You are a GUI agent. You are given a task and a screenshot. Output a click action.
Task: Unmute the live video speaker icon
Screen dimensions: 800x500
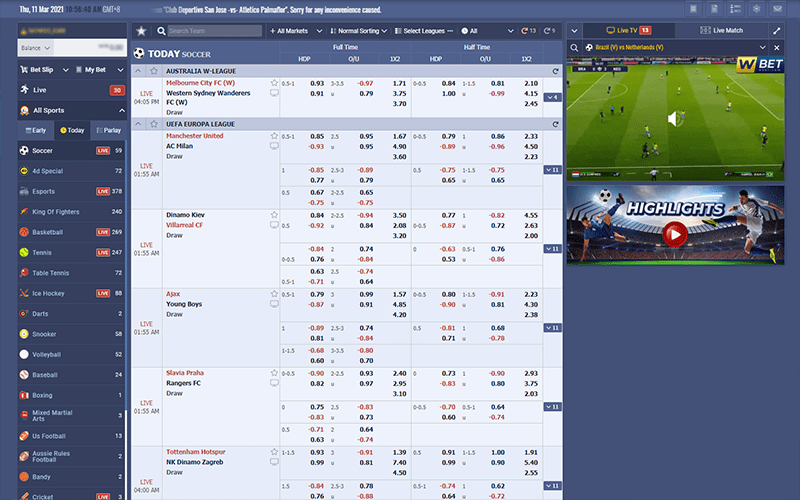click(x=677, y=120)
